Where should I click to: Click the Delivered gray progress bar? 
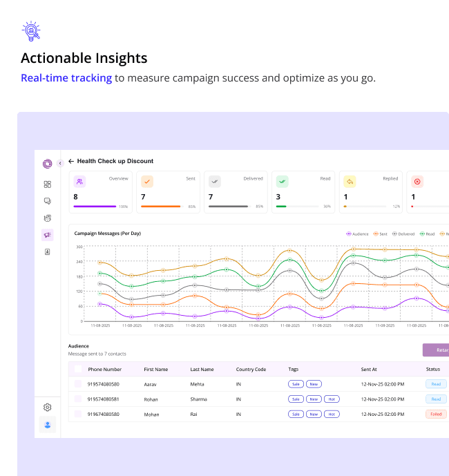tap(228, 207)
